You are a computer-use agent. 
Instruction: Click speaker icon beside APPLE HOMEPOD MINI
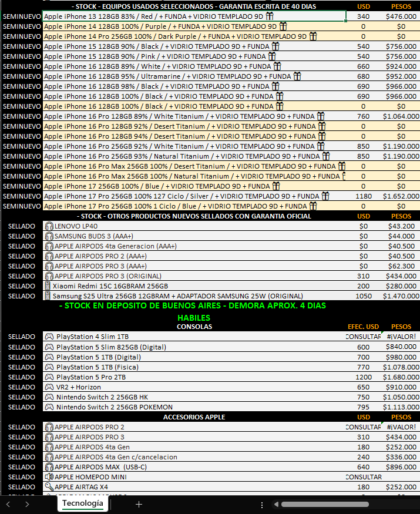[49, 476]
